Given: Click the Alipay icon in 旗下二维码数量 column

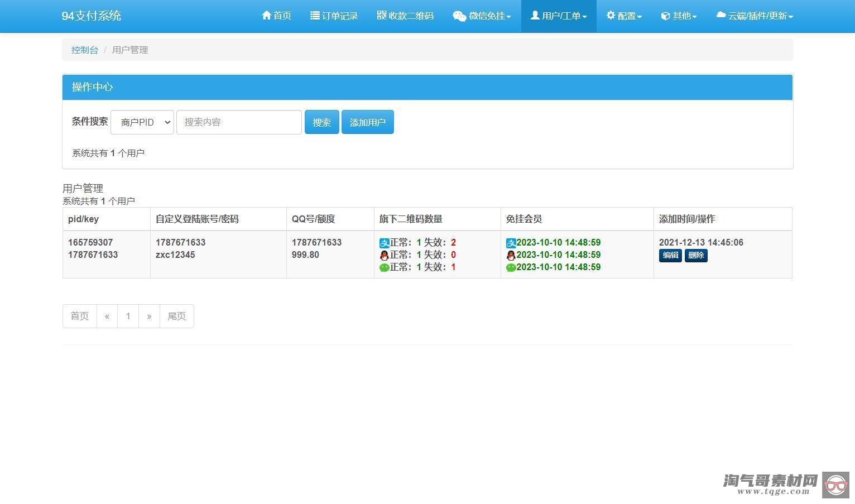Looking at the screenshot, I should 385,243.
